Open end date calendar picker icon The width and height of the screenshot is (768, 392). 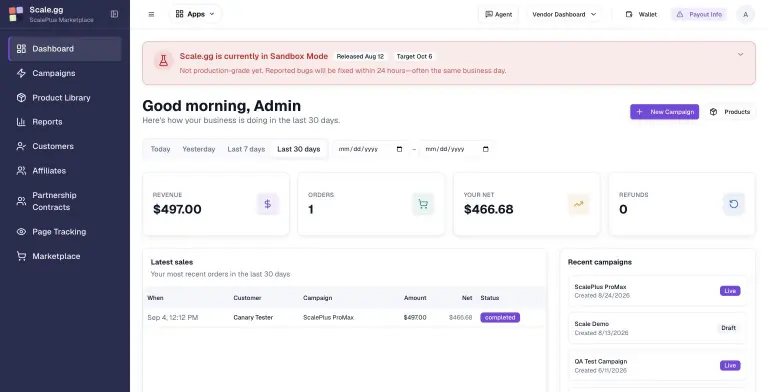pos(486,149)
